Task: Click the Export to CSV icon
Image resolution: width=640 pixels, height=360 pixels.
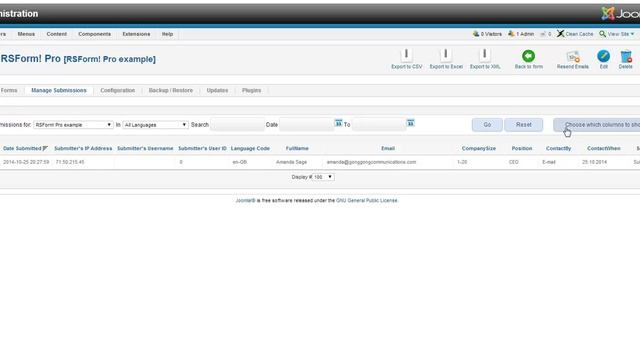Action: coord(406,55)
